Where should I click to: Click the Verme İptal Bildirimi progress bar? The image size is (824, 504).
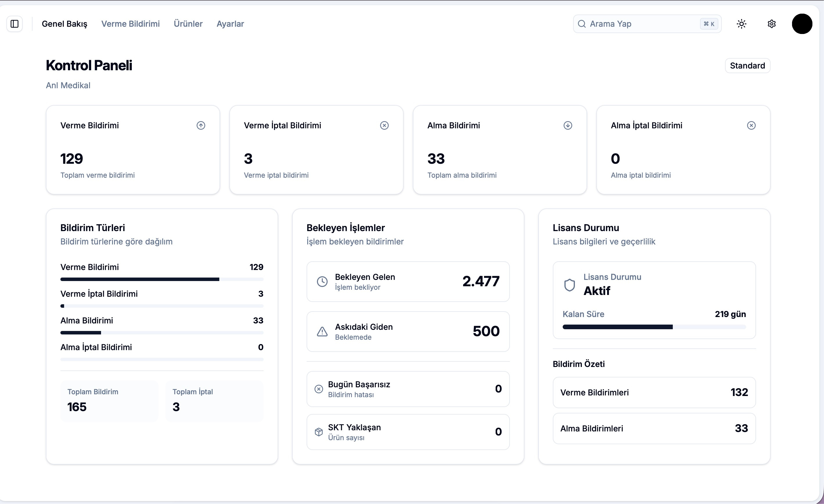coord(162,306)
